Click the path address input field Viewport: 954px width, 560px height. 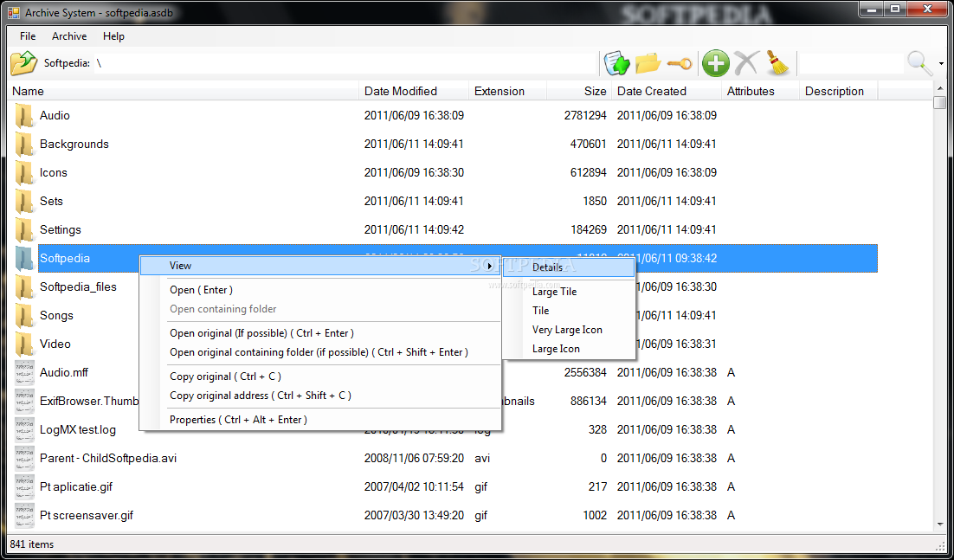[x=345, y=63]
